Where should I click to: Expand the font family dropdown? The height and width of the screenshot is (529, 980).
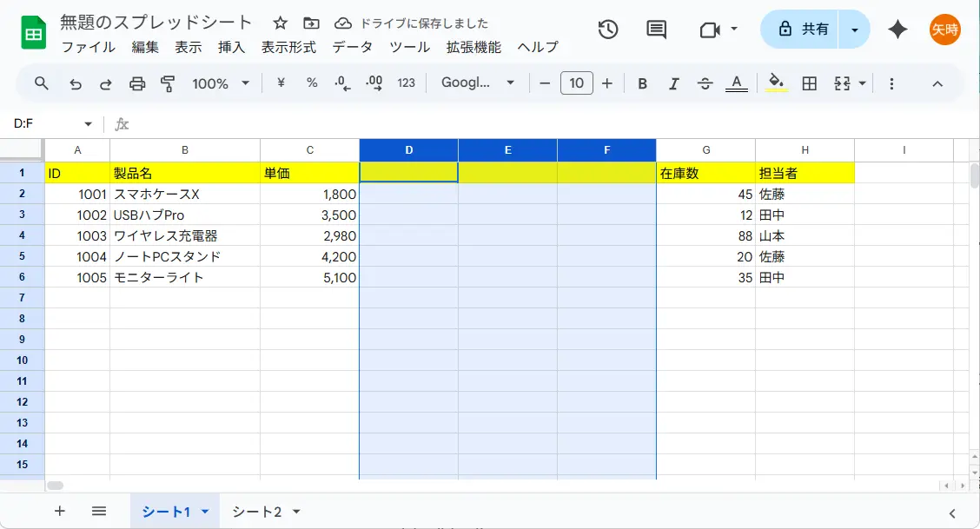(478, 83)
